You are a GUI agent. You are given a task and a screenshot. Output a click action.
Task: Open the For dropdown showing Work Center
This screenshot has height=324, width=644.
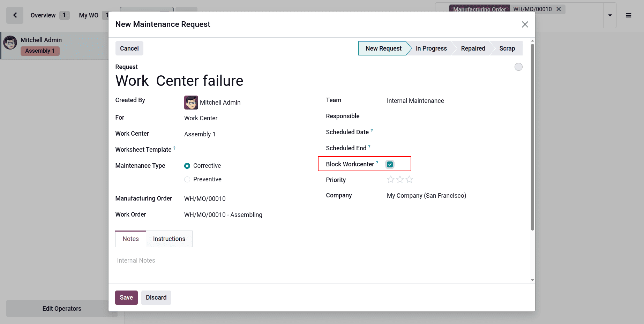click(248, 118)
